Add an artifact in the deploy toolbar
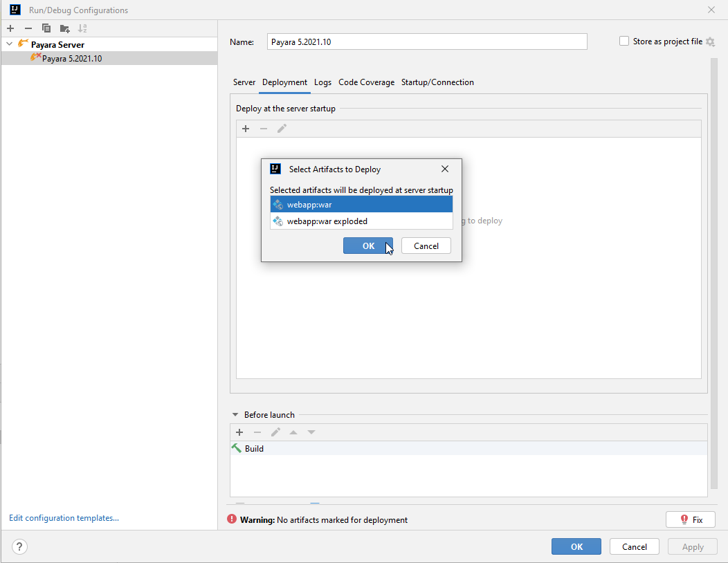 246,129
